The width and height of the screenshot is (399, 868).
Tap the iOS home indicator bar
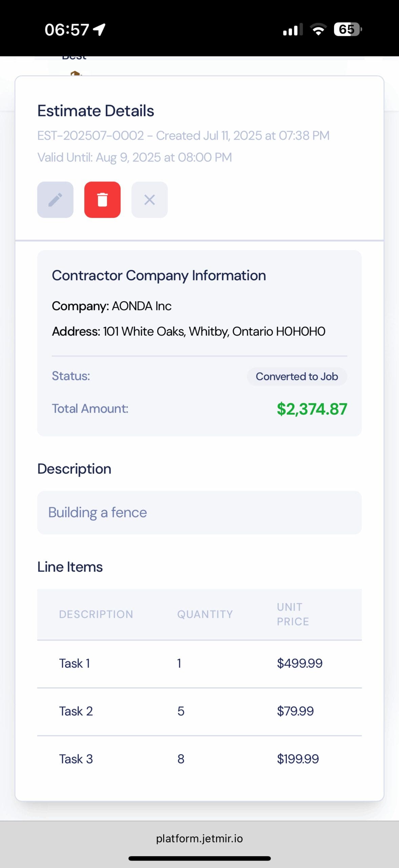pyautogui.click(x=199, y=859)
